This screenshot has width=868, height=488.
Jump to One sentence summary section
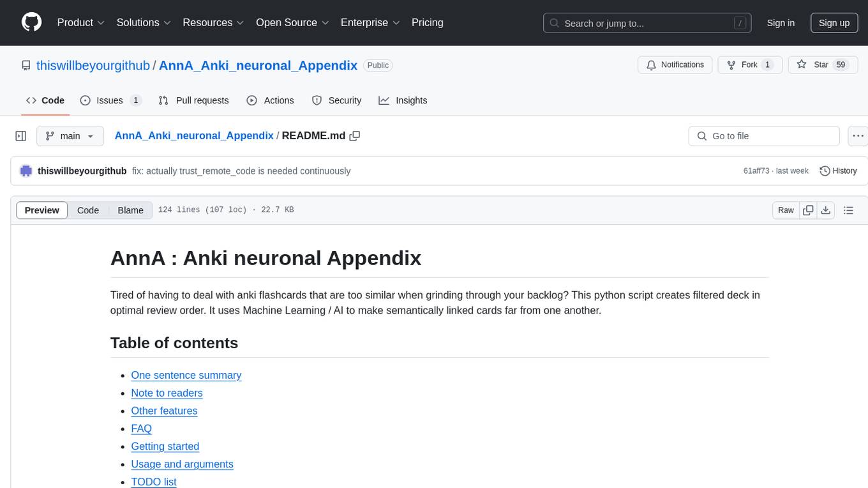point(186,375)
